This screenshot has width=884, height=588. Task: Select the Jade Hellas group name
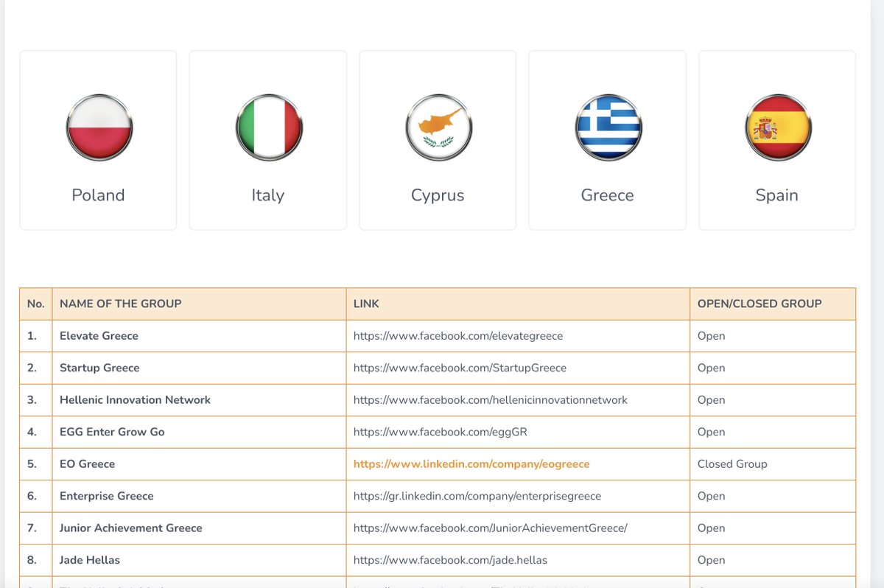pos(90,560)
